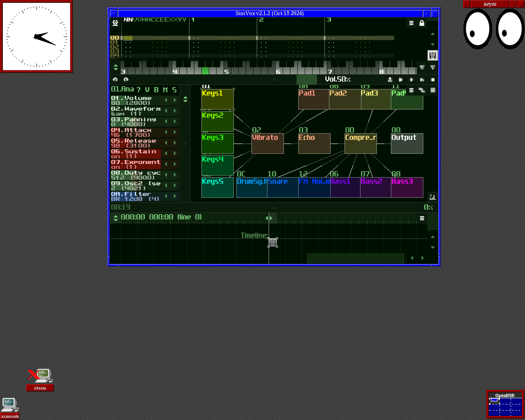
Task: Click the pattern thumbnail icon beside editor
Action: (x=432, y=55)
